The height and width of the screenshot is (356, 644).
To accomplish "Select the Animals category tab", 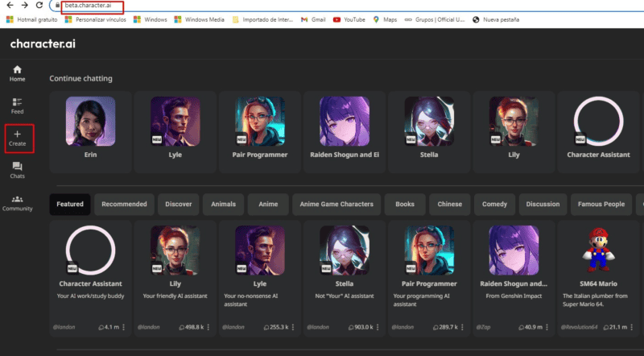I will pyautogui.click(x=224, y=205).
